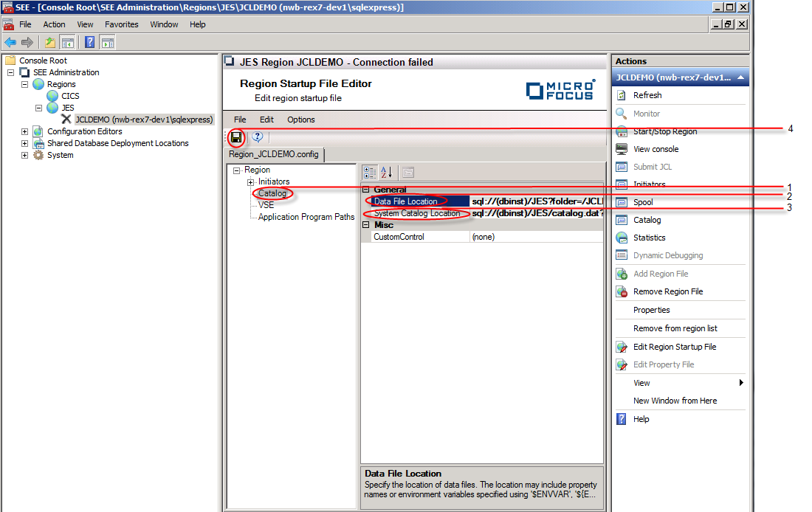
Task: Collapse the JCLDEMO actions section header
Action: pyautogui.click(x=740, y=77)
